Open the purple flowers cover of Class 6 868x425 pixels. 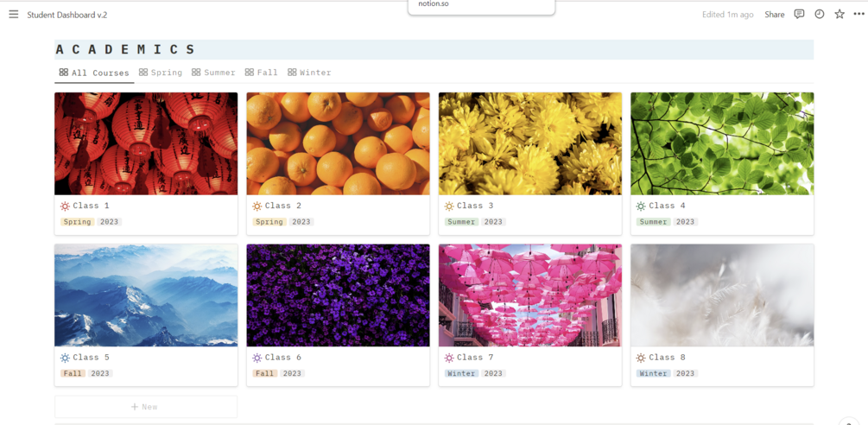click(x=339, y=295)
